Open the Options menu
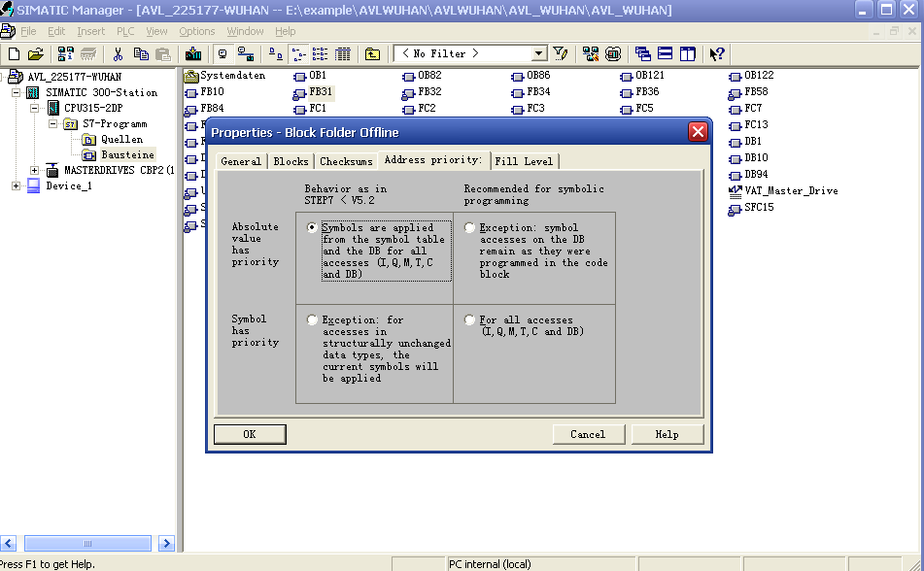Image resolution: width=924 pixels, height=571 pixels. pyautogui.click(x=197, y=31)
